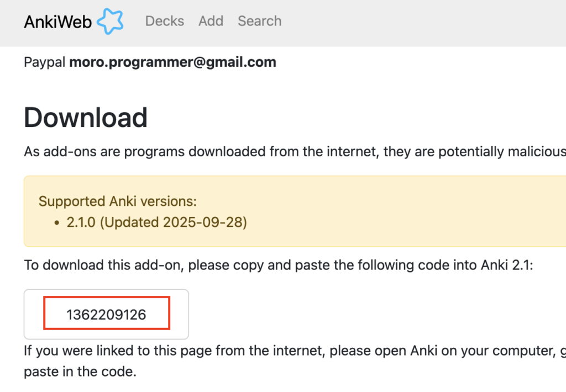
Task: Open the Decks page
Action: [x=164, y=21]
